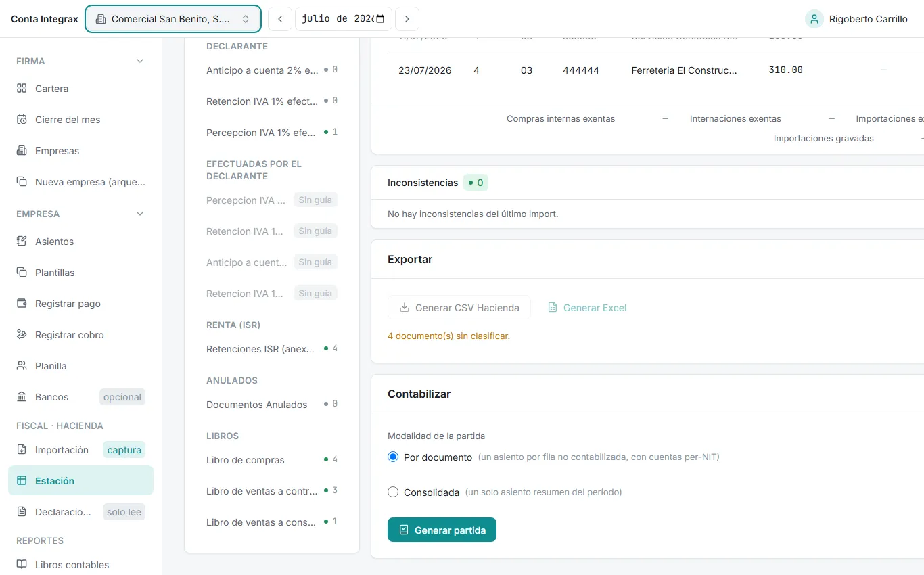Open the Cartera grid icon

22,89
